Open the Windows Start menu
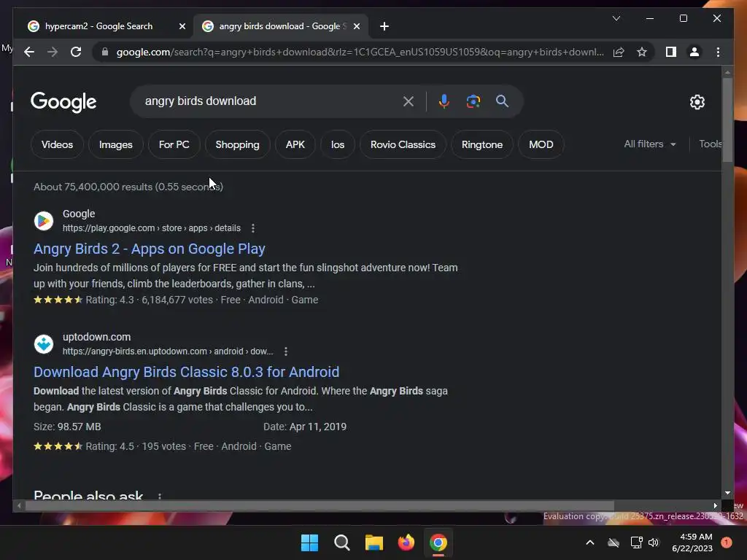This screenshot has width=747, height=560. 309,542
